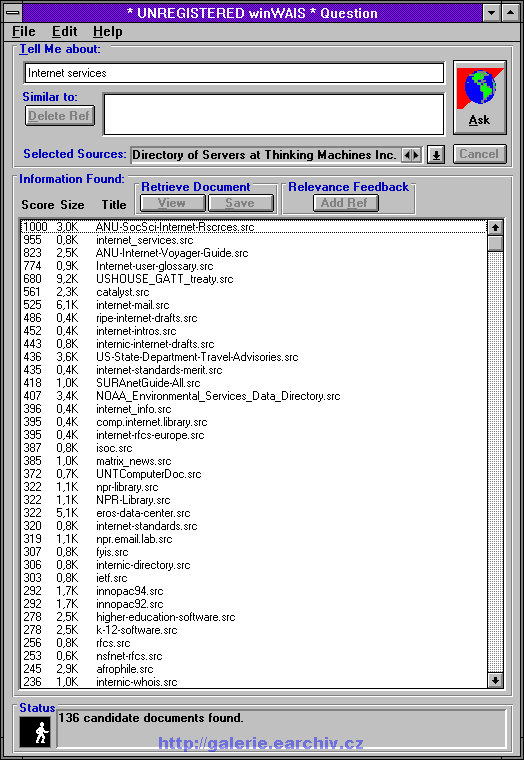Select UNTComputerDoc.src
The height and width of the screenshot is (760, 524).
(x=254, y=474)
